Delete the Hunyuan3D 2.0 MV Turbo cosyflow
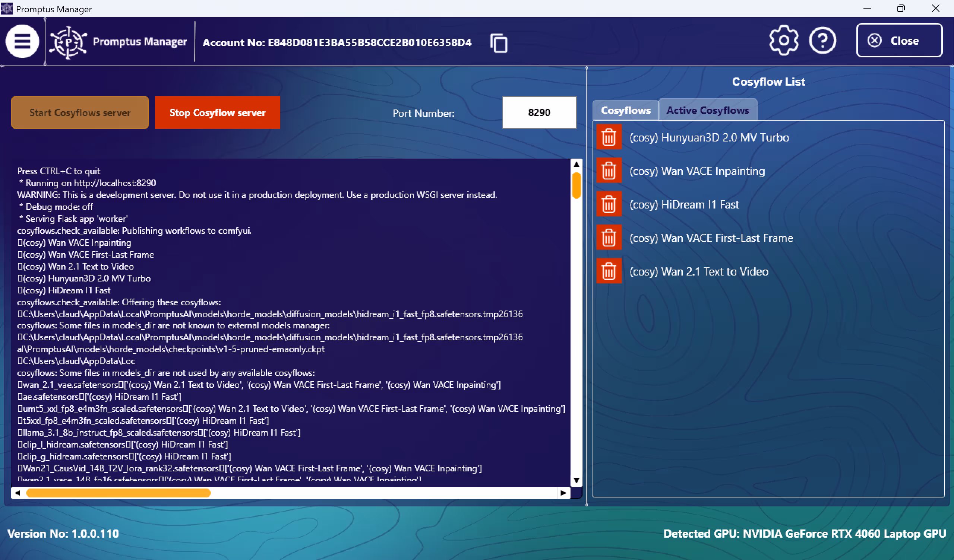Screen dimensions: 954x560 tap(609, 137)
